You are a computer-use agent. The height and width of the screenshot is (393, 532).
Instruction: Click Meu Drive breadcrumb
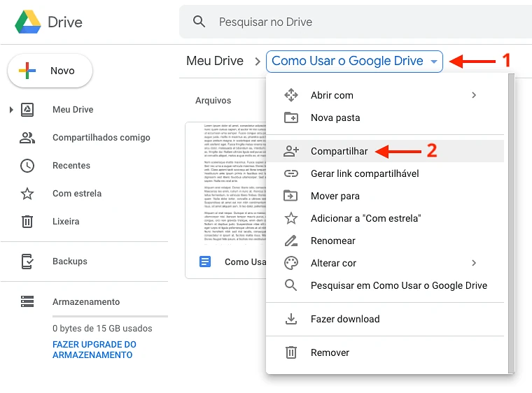(x=215, y=61)
